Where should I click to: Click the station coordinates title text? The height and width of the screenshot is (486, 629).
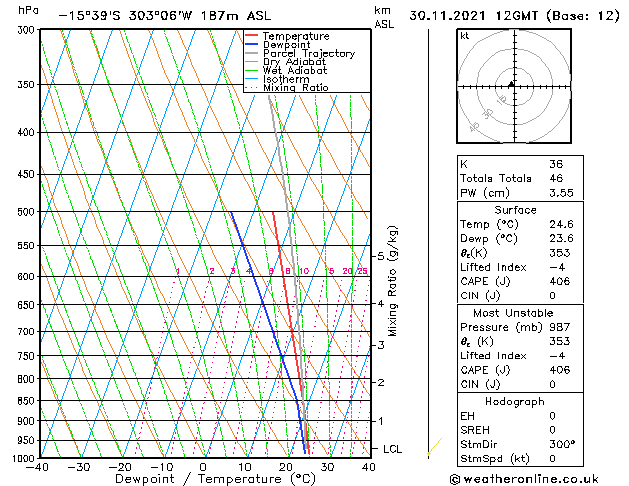click(165, 16)
